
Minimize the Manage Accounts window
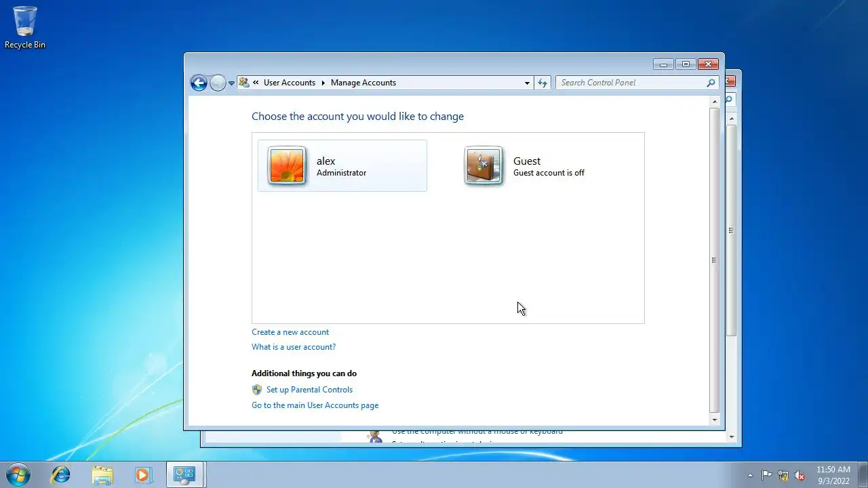663,64
